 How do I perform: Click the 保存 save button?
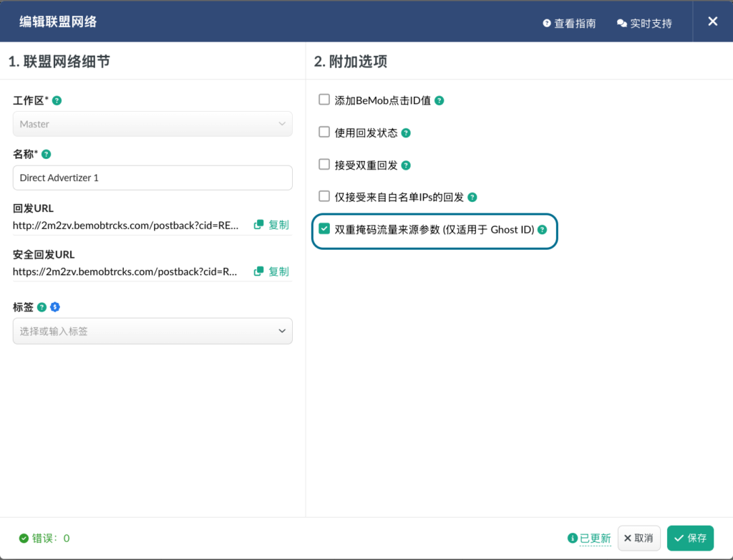click(690, 538)
